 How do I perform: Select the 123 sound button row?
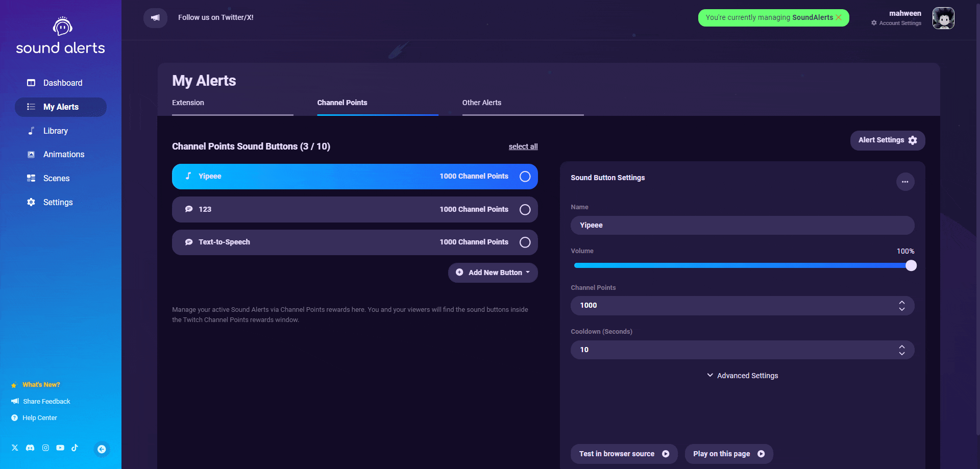(x=355, y=210)
